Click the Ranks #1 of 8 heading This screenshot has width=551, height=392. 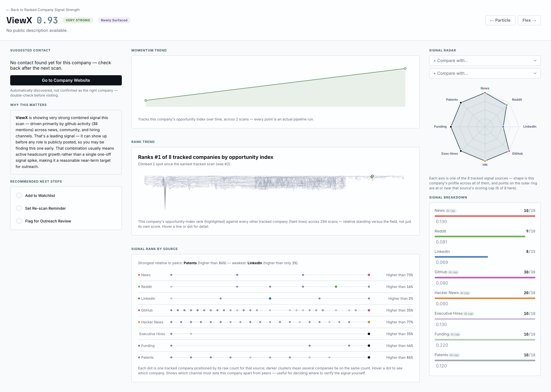tap(206, 157)
